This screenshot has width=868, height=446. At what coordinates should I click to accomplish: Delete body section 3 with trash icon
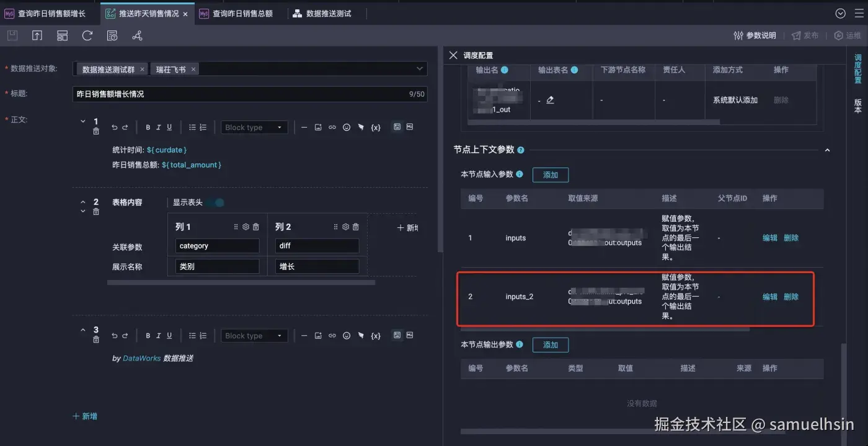[96, 339]
